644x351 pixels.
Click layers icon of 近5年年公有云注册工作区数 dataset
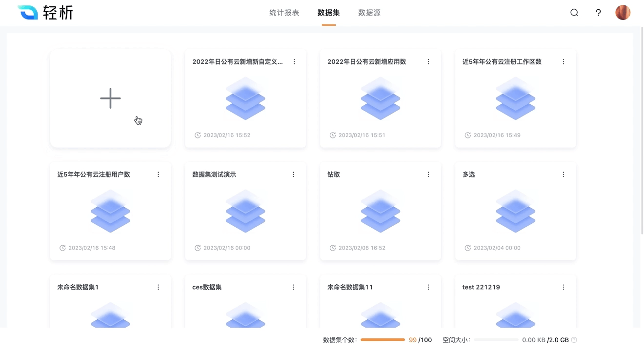[516, 99]
